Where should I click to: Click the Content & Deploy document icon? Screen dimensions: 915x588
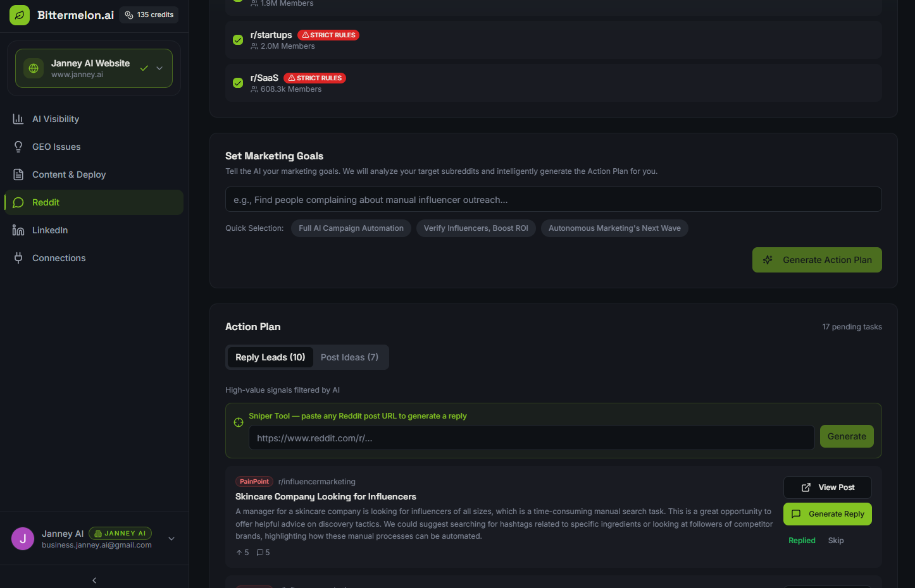pyautogui.click(x=18, y=175)
